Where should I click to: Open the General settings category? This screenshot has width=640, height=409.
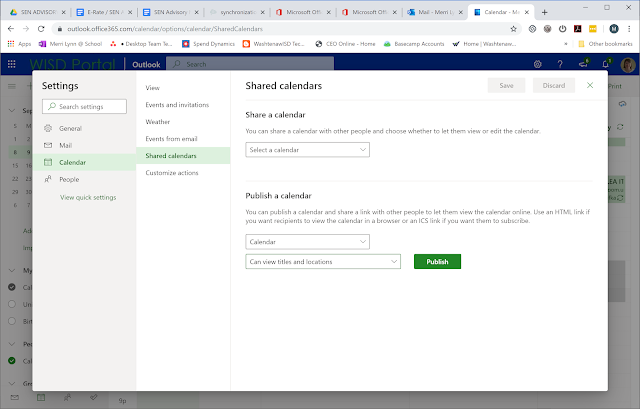[70, 128]
